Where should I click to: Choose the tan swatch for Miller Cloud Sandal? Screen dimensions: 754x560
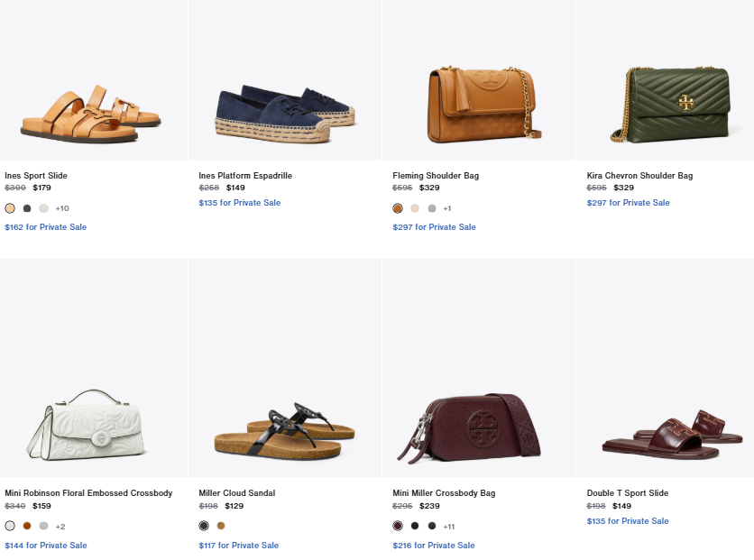221,526
